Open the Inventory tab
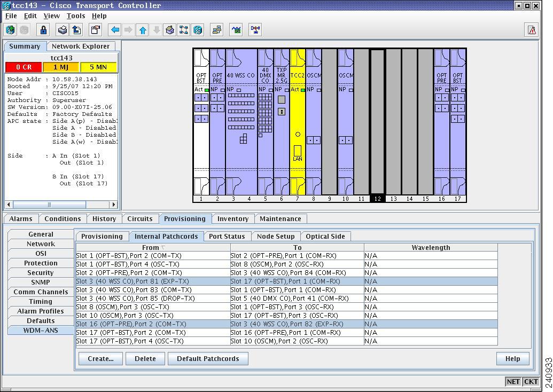Image resolution: width=553 pixels, height=392 pixels. pyautogui.click(x=233, y=219)
